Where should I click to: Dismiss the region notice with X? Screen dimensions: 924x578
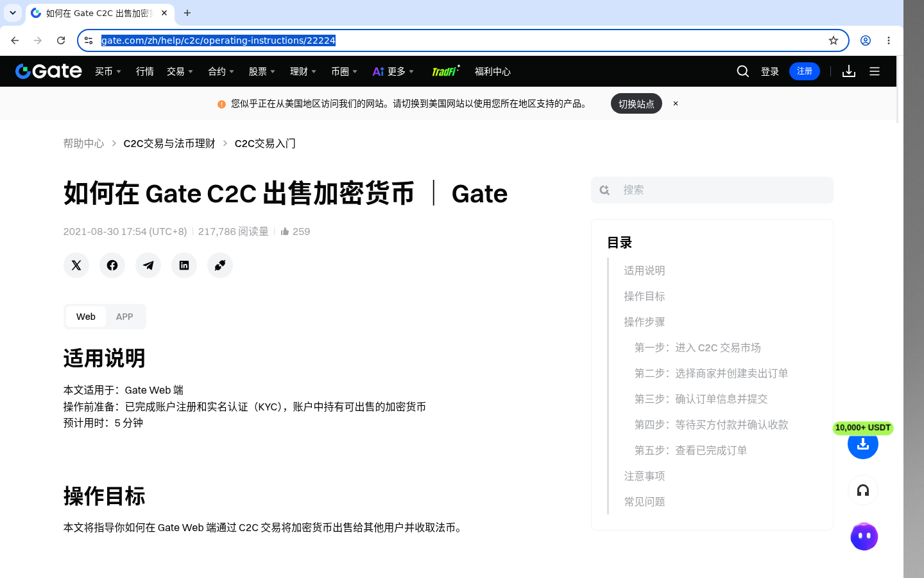click(x=676, y=103)
